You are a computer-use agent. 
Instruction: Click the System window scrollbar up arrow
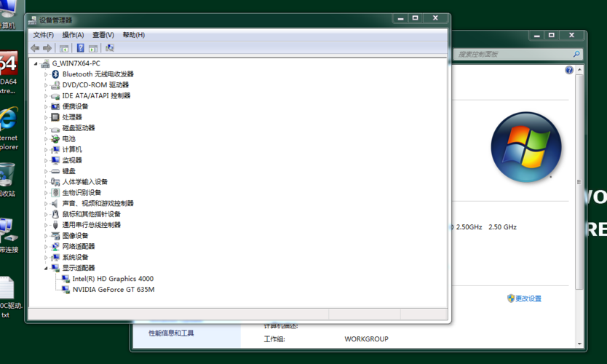click(579, 70)
